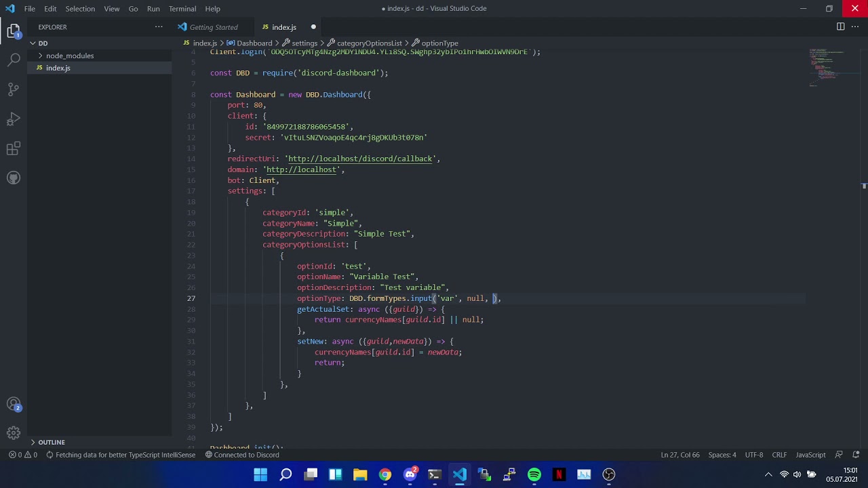Open the Extensions view

(x=14, y=148)
